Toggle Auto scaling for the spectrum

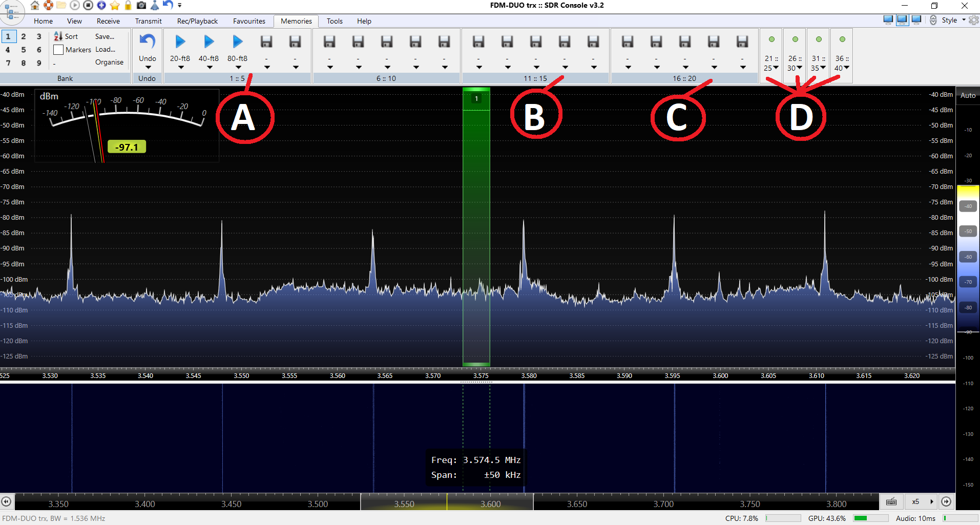(968, 95)
